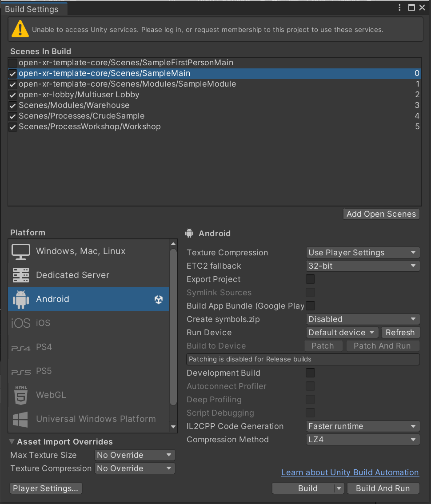The width and height of the screenshot is (431, 504).
Task: Click the Universal Windows Platform logo icon
Action: point(20,419)
